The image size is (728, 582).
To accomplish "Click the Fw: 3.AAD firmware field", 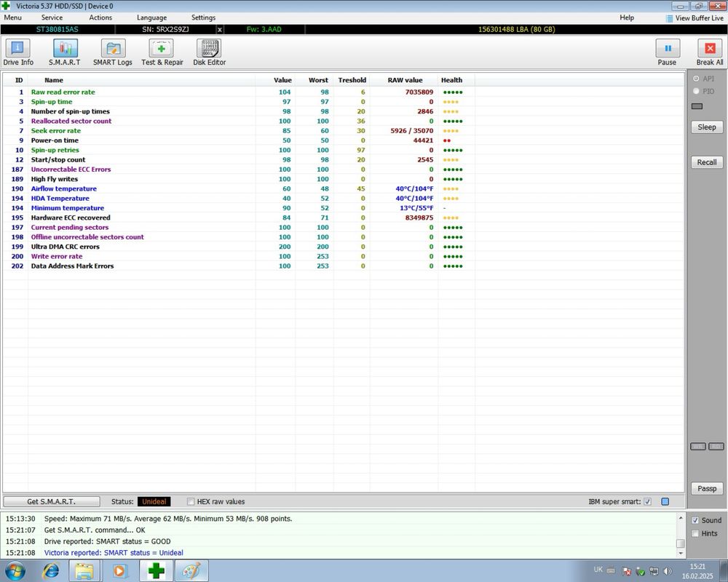I will click(x=264, y=30).
